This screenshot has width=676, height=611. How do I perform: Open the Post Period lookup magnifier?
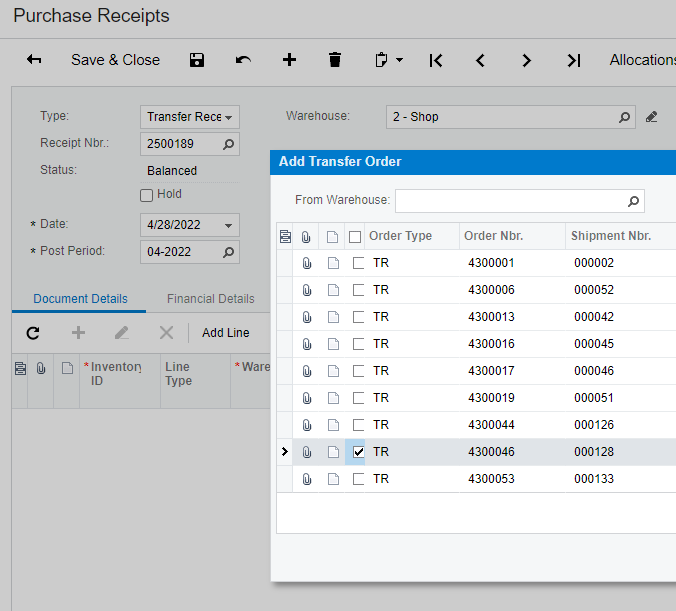tap(228, 252)
